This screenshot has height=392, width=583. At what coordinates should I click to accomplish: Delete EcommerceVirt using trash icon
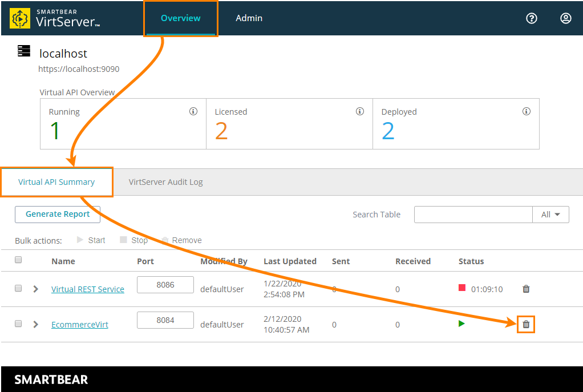pyautogui.click(x=526, y=324)
